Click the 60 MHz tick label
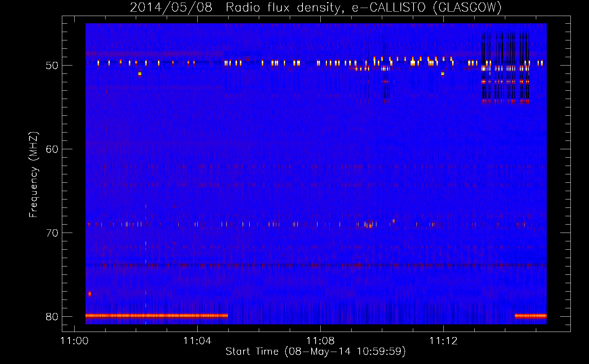Image resolution: width=589 pixels, height=364 pixels. coord(52,149)
